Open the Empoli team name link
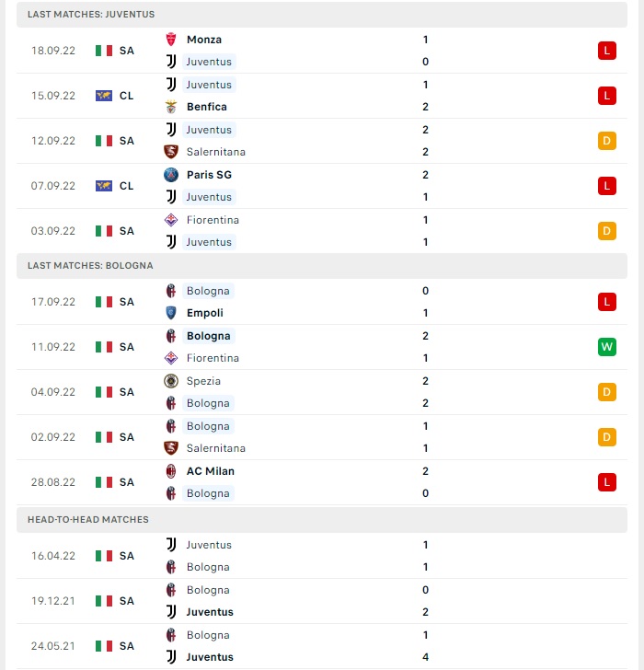Image resolution: width=644 pixels, height=670 pixels. (x=205, y=313)
